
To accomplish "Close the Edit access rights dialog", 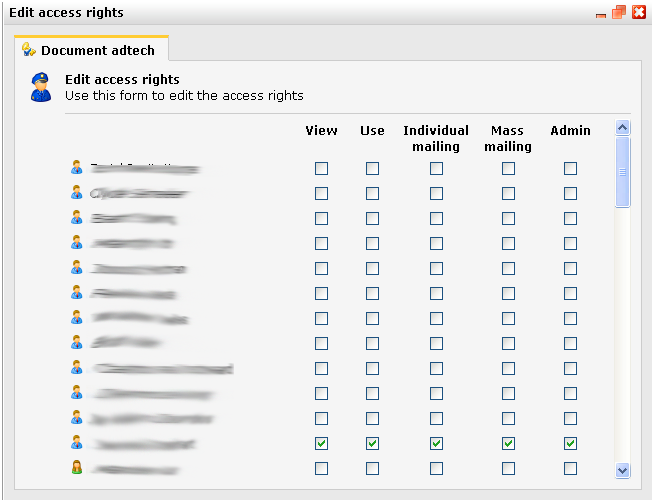I will [x=639, y=12].
